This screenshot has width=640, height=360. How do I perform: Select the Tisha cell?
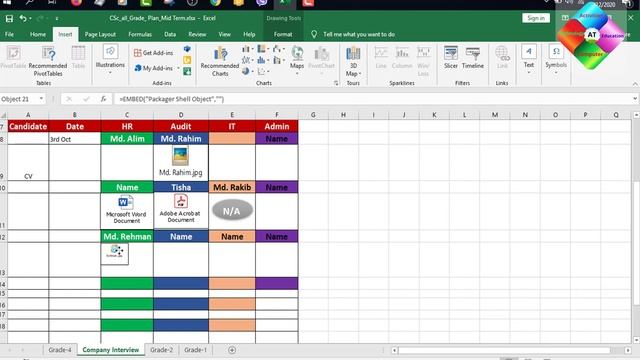pos(181,187)
